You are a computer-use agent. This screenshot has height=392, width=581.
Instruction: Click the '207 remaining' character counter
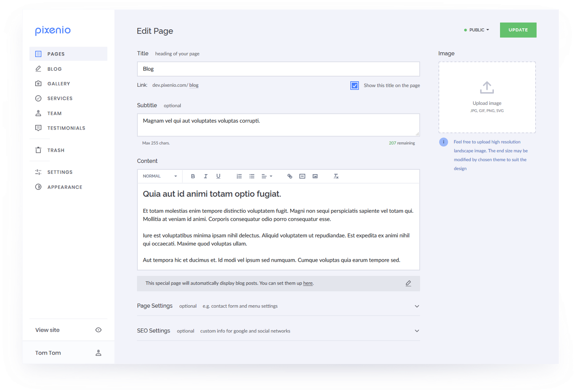coord(402,143)
